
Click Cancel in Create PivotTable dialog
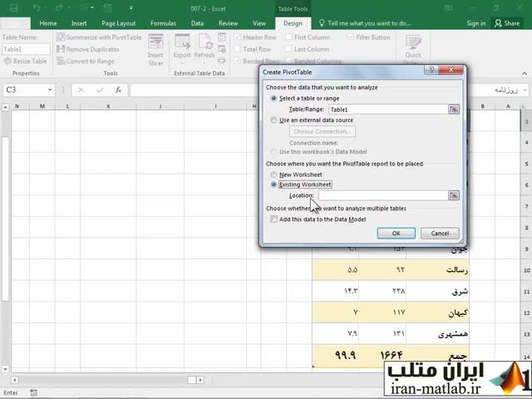pos(440,234)
